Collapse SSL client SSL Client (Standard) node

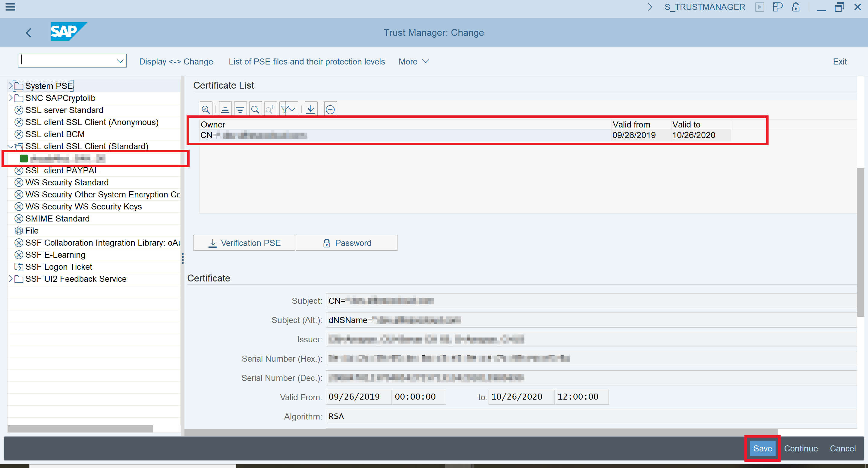[x=11, y=146]
